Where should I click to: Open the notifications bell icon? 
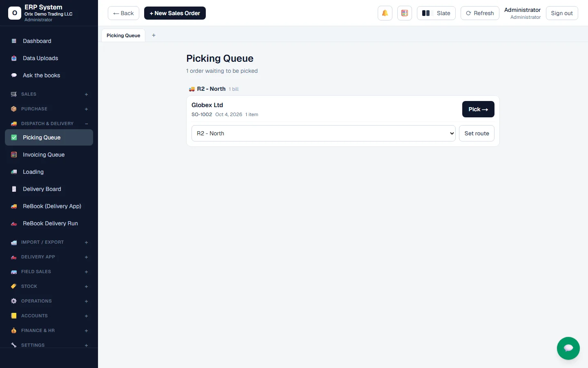tap(385, 13)
